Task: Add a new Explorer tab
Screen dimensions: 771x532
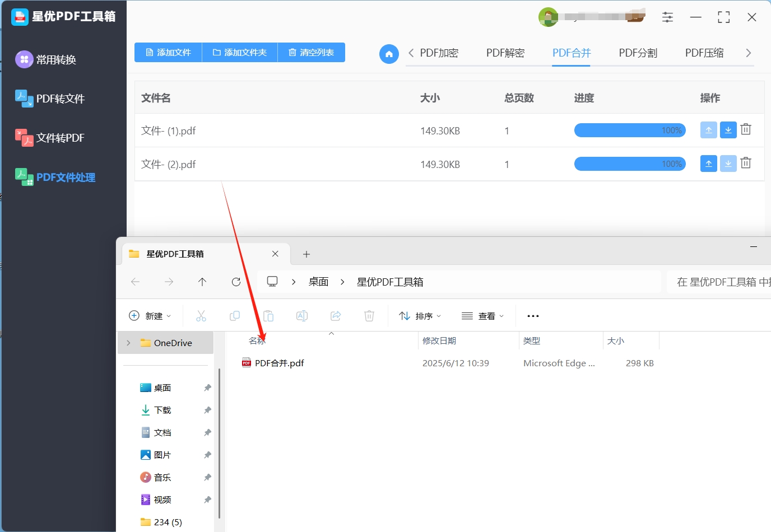Action: pyautogui.click(x=306, y=254)
